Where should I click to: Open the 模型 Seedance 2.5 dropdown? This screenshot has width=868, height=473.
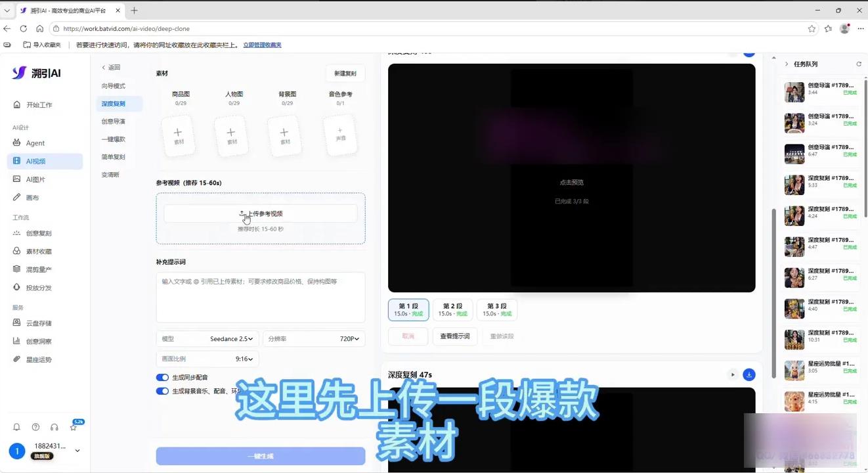coord(207,339)
